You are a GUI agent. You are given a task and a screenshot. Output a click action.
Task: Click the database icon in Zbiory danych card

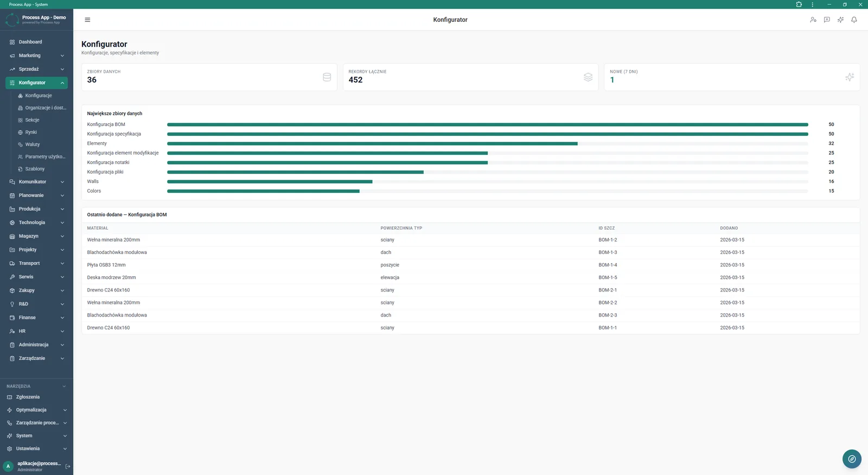327,77
